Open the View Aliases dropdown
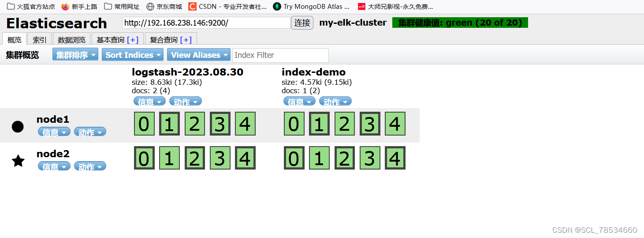 pyautogui.click(x=199, y=55)
